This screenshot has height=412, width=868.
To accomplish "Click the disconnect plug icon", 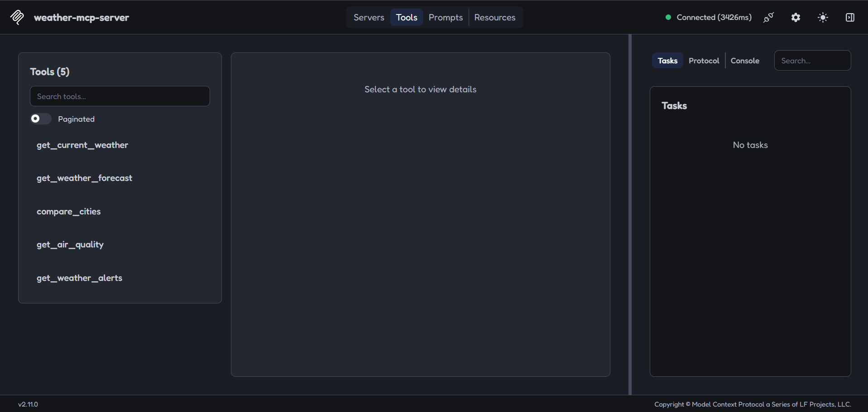I will (768, 17).
